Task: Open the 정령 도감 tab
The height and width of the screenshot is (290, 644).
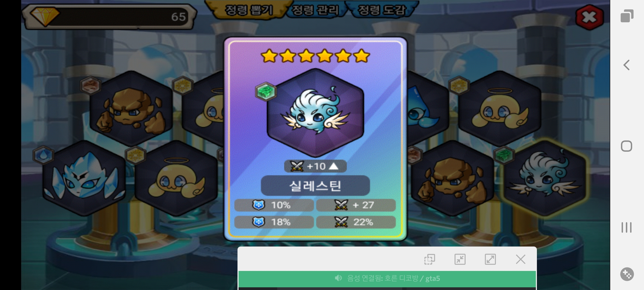Action: click(x=381, y=10)
